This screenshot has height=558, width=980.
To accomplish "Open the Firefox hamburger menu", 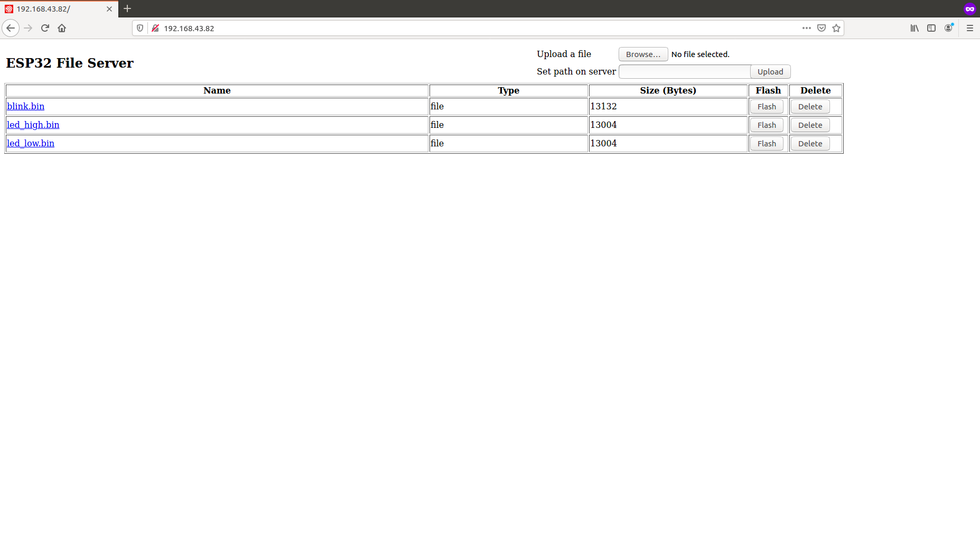I will [x=970, y=28].
